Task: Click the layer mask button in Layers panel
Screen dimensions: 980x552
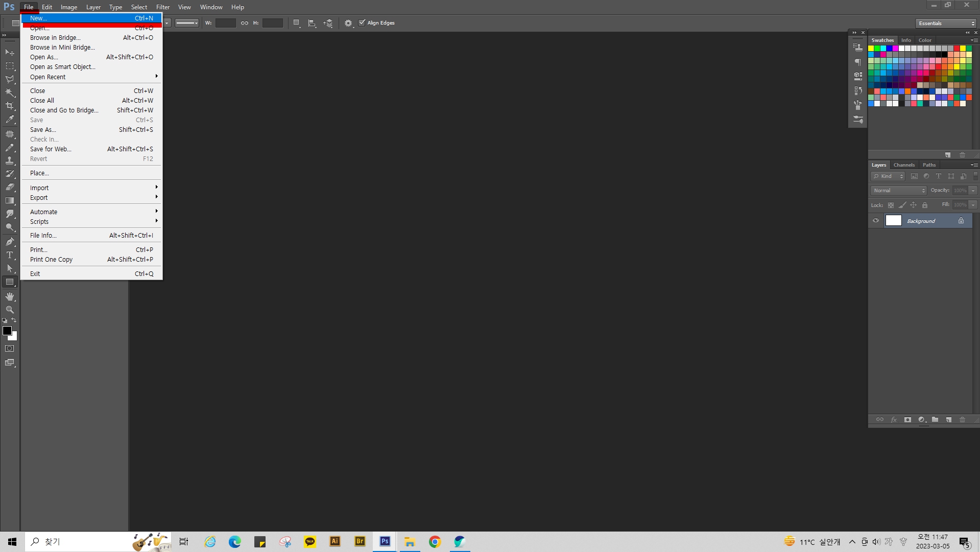Action: (907, 420)
